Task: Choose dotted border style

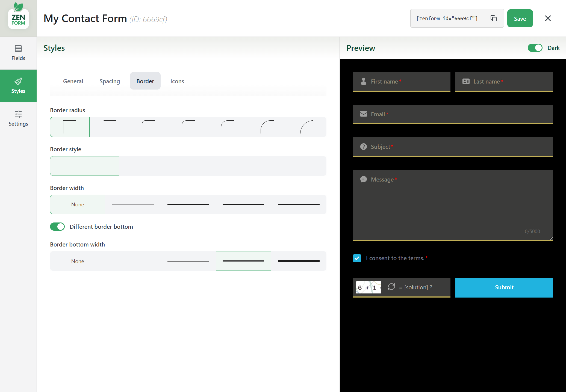Action: coord(223,166)
